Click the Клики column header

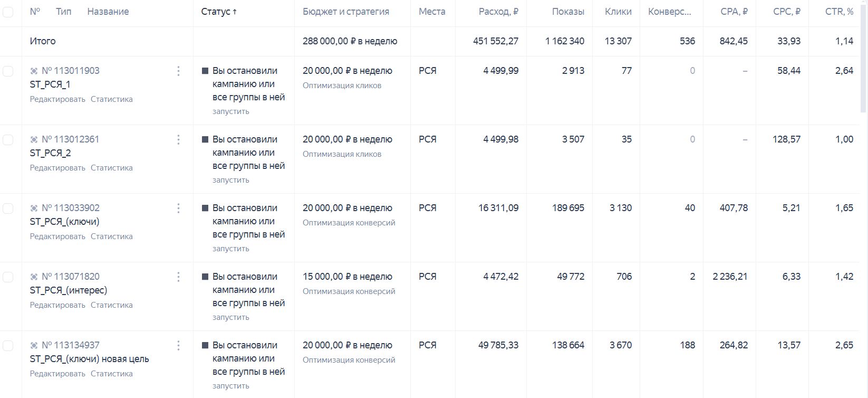point(618,12)
